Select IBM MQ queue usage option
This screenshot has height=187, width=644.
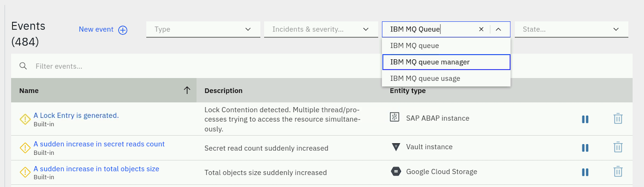446,78
